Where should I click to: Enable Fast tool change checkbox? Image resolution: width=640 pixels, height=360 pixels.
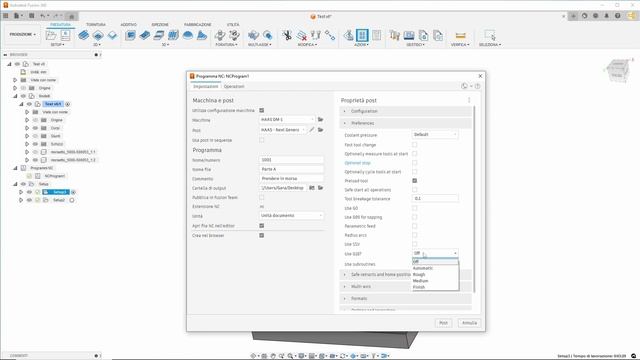(415, 144)
